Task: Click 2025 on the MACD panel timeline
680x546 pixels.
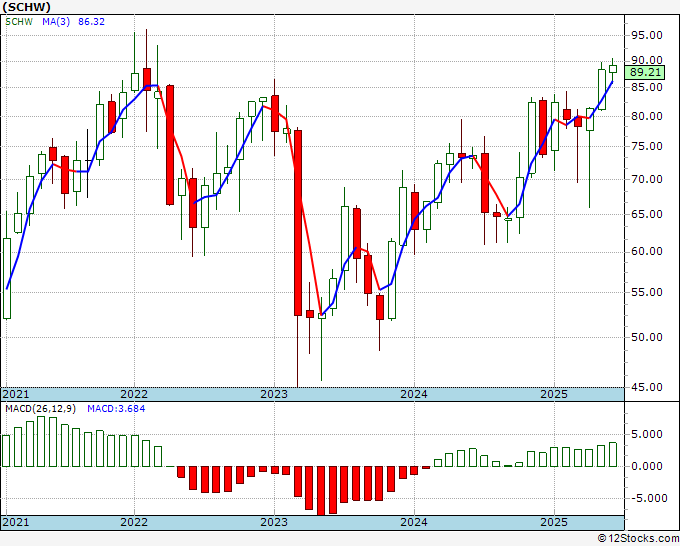Action: click(554, 522)
